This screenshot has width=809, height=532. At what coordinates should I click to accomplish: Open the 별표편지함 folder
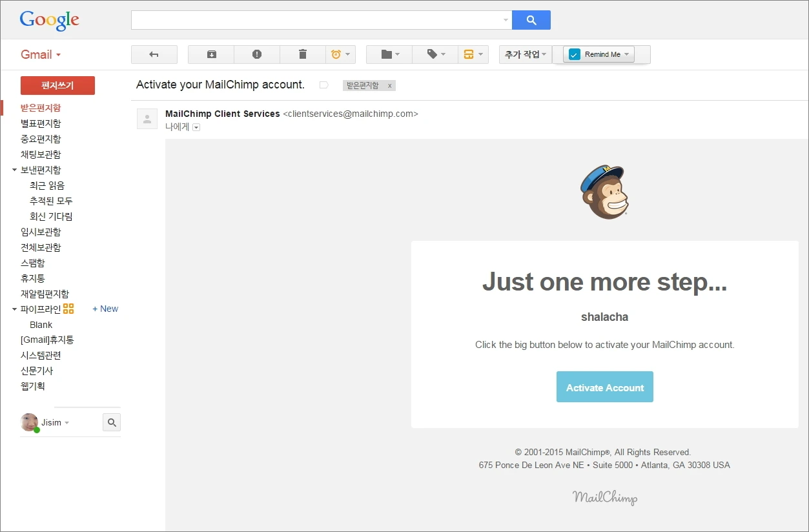click(x=41, y=123)
